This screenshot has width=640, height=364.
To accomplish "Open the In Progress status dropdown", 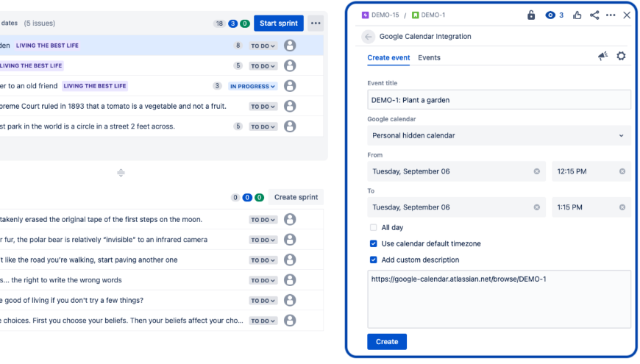I will coord(252,86).
